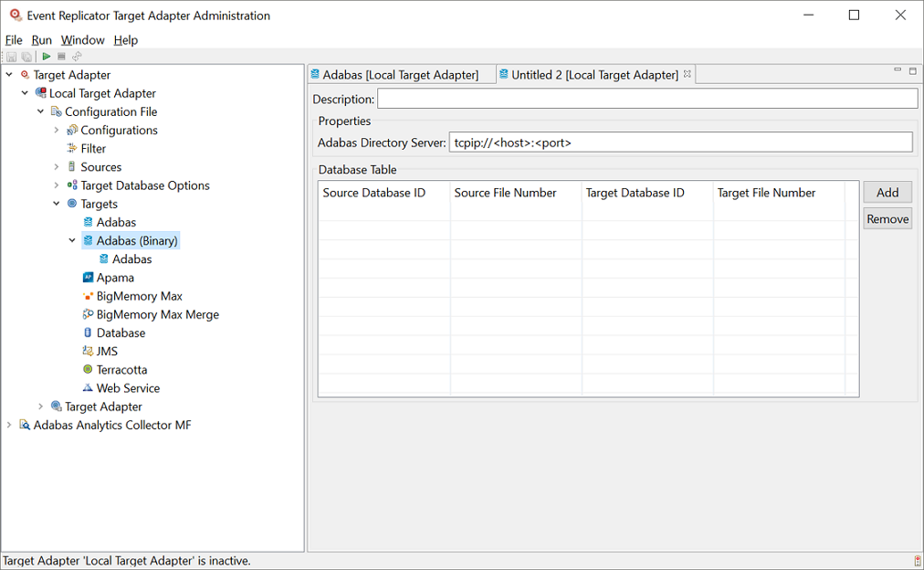Image resolution: width=924 pixels, height=570 pixels.
Task: Click the Run toolbar icon
Action: coord(46,56)
